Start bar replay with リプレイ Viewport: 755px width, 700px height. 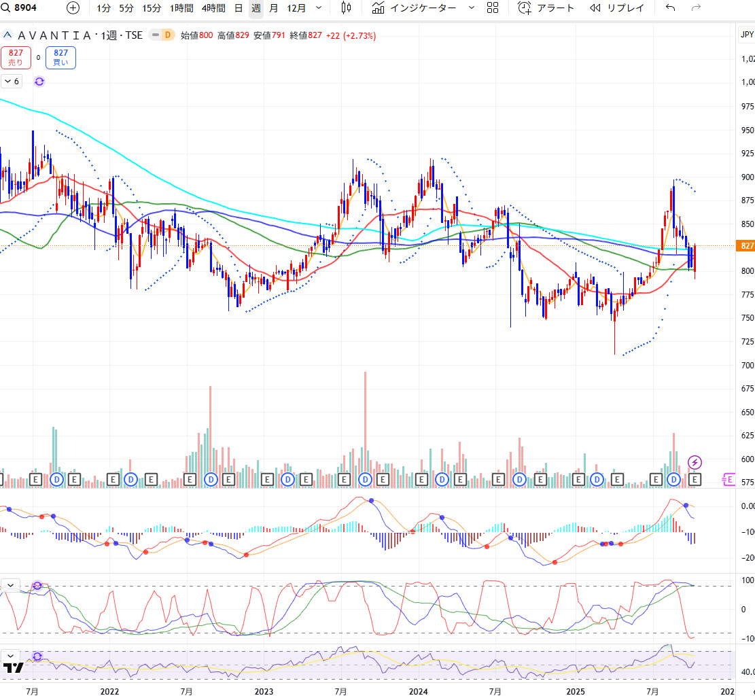pos(617,8)
